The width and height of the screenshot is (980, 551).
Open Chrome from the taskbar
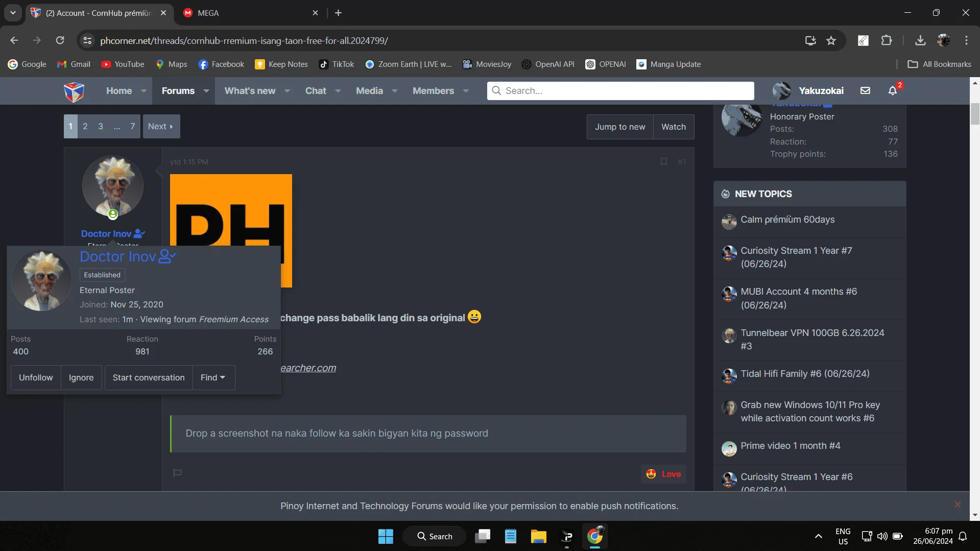click(594, 536)
